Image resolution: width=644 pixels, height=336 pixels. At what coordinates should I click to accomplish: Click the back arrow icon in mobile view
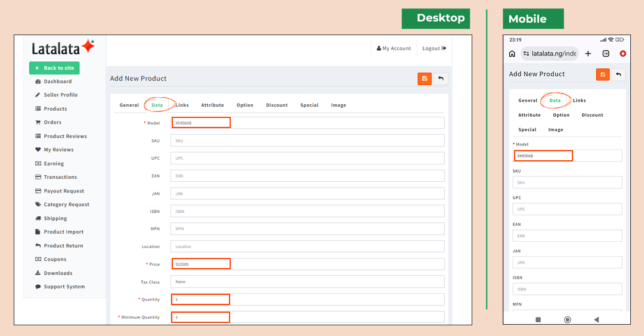tap(618, 74)
